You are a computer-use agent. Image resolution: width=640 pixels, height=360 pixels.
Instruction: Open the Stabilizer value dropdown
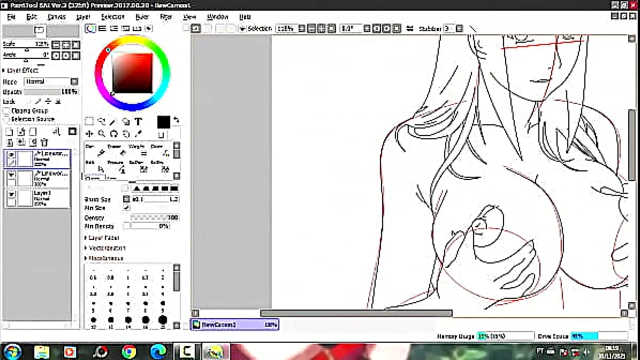tap(459, 29)
